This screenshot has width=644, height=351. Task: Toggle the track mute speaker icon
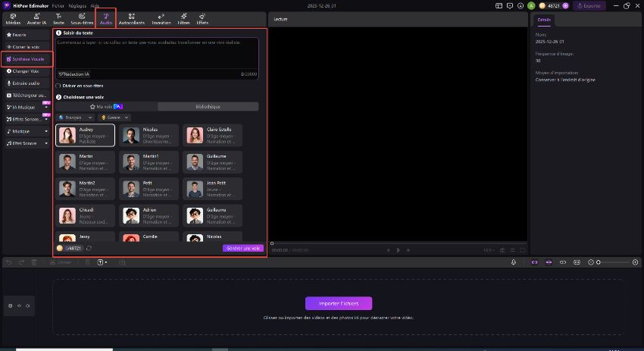click(27, 306)
